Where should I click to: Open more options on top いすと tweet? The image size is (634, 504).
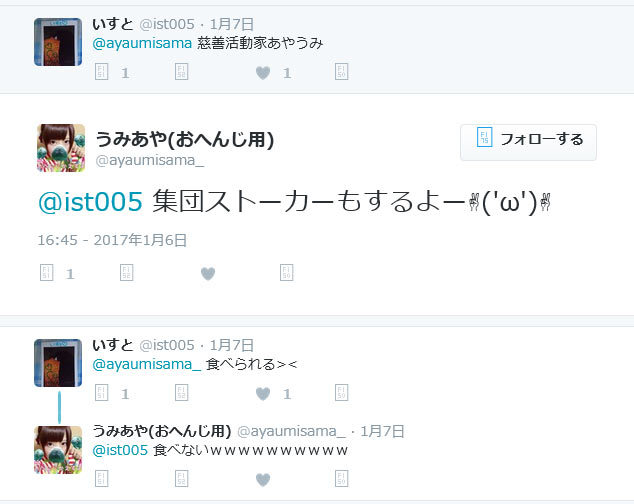(x=342, y=72)
